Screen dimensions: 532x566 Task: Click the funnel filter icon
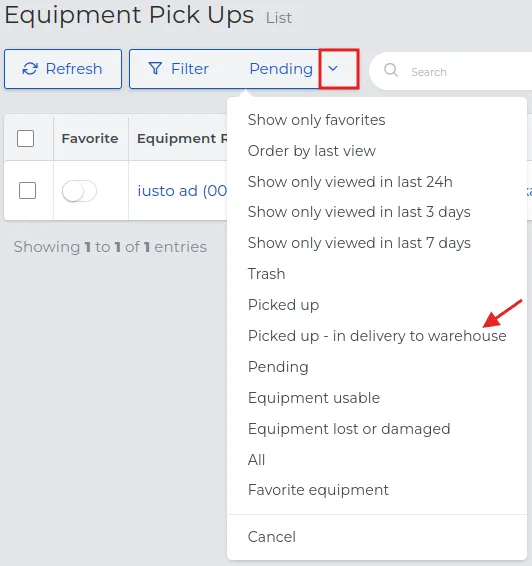point(155,69)
